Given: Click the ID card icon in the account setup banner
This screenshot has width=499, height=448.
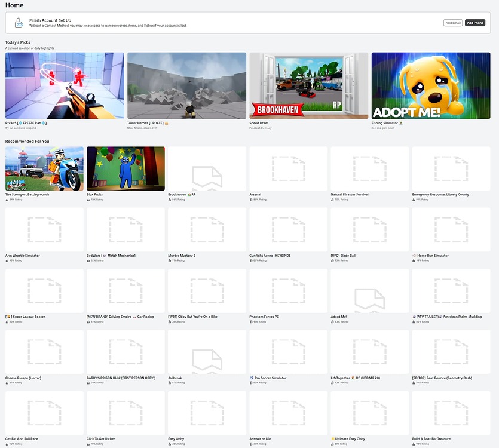Looking at the screenshot, I should (18, 23).
